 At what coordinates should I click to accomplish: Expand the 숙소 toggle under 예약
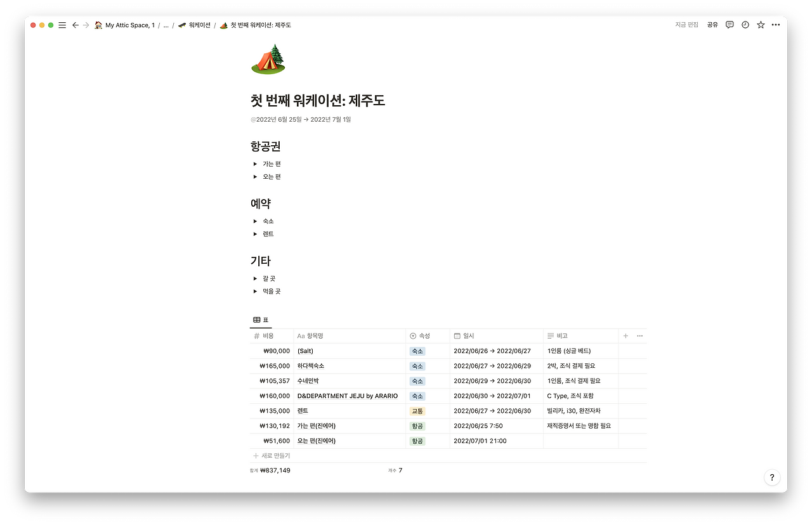pos(256,221)
